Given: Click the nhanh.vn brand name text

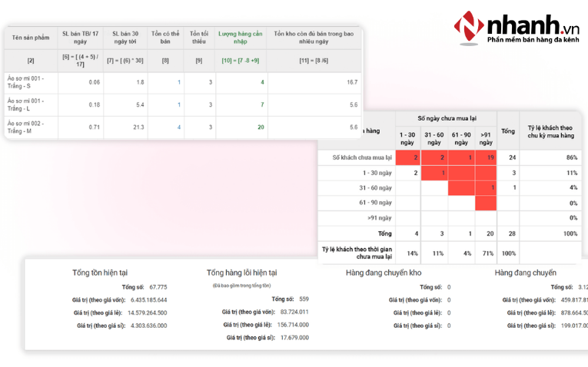Looking at the screenshot, I should coord(531,24).
